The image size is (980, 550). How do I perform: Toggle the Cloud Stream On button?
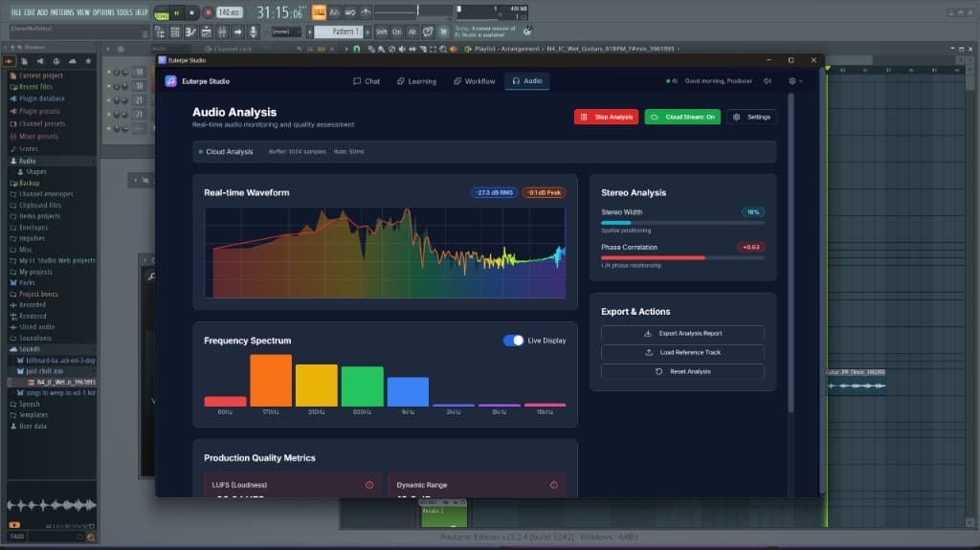pyautogui.click(x=682, y=117)
